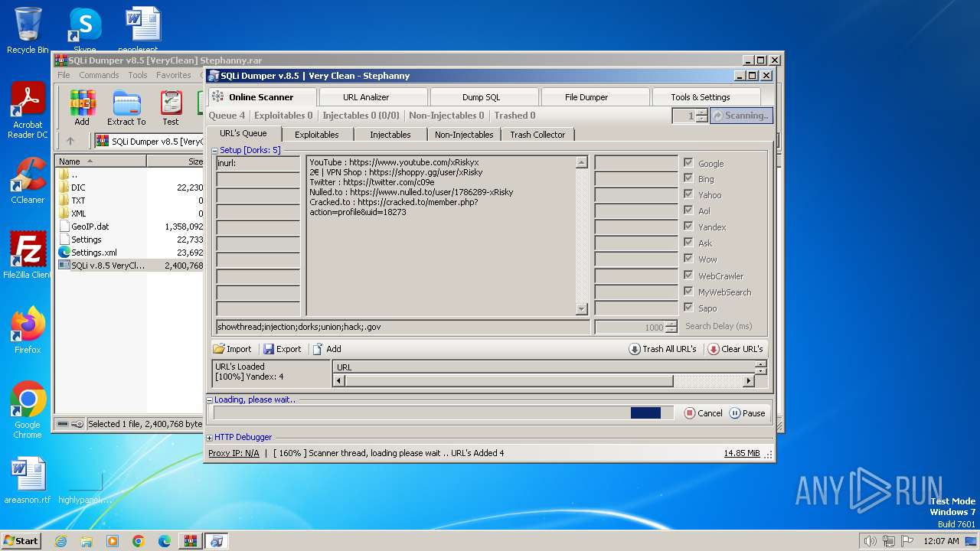Toggle WebCrawler search engine checkbox
Image resolution: width=980 pixels, height=551 pixels.
point(688,275)
